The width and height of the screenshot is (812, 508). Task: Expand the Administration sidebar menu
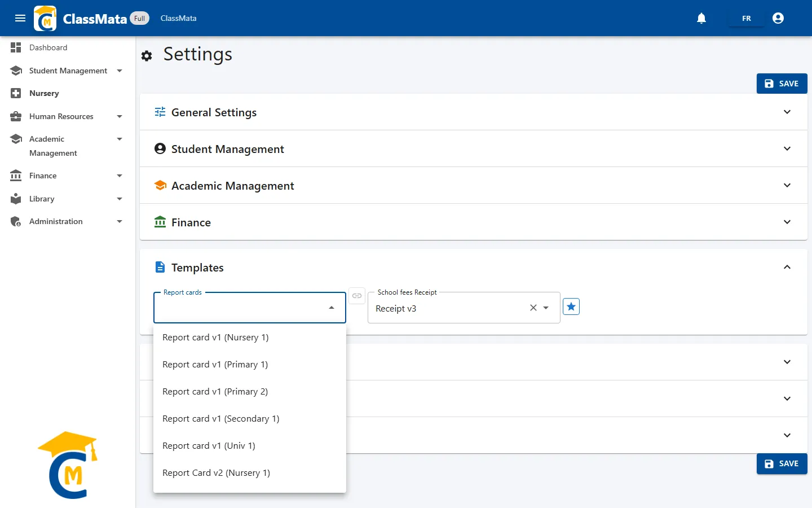pyautogui.click(x=120, y=221)
